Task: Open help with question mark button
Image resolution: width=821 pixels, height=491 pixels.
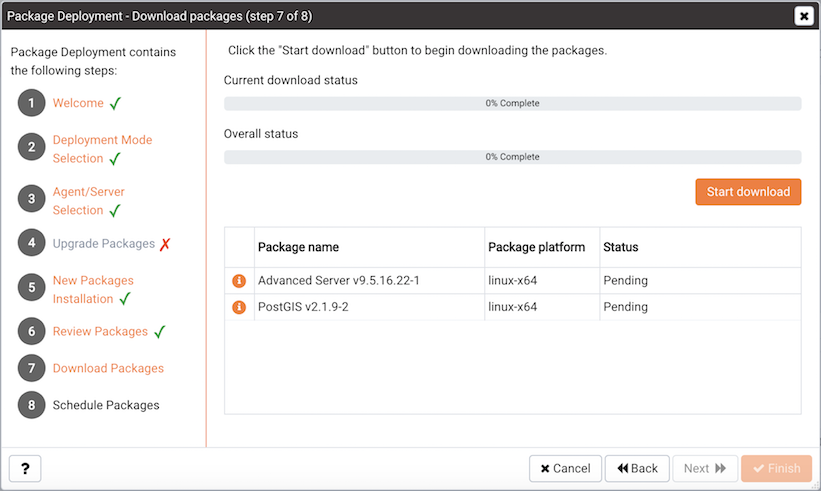Action: coord(25,468)
